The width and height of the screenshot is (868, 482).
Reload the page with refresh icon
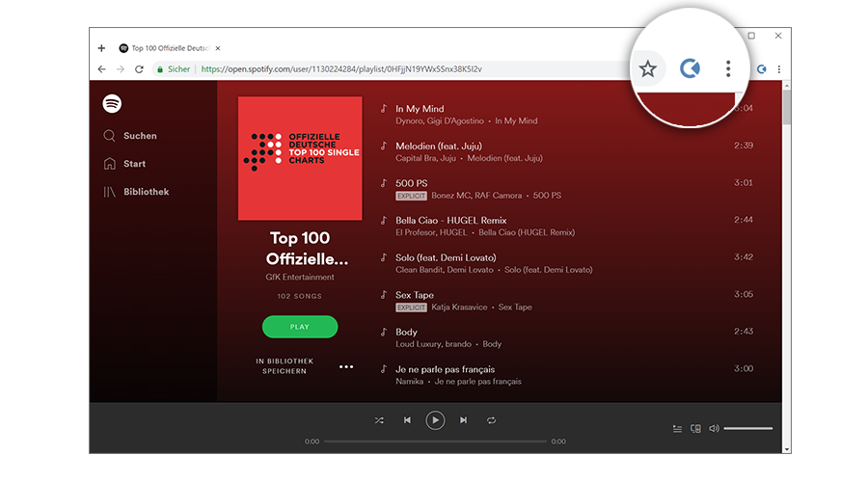[139, 69]
